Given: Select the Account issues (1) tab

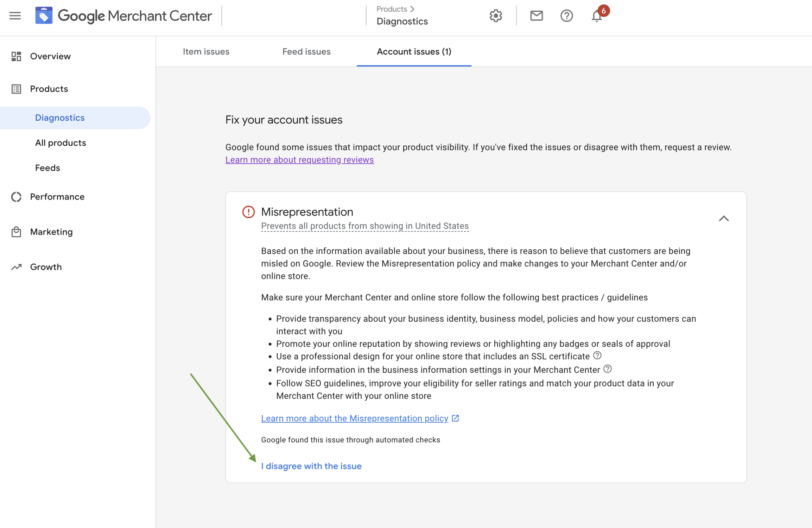Looking at the screenshot, I should [414, 52].
